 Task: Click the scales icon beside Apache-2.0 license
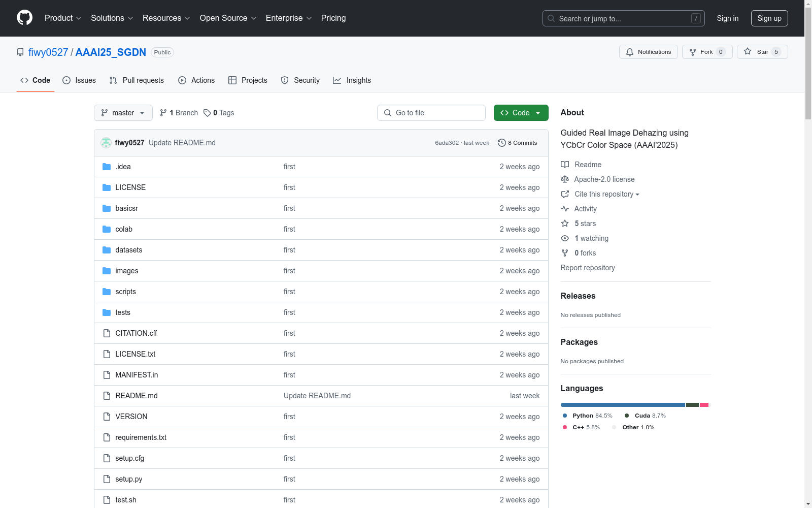[565, 179]
